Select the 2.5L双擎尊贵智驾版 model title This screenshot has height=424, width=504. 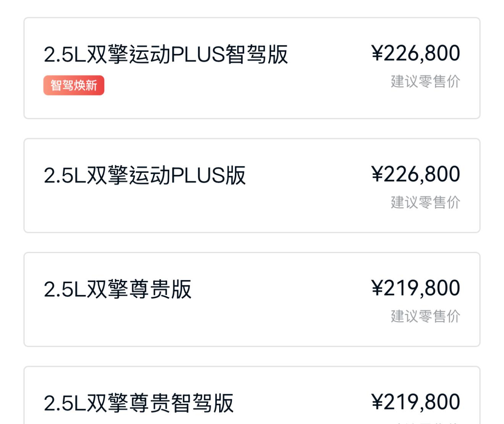tap(139, 403)
